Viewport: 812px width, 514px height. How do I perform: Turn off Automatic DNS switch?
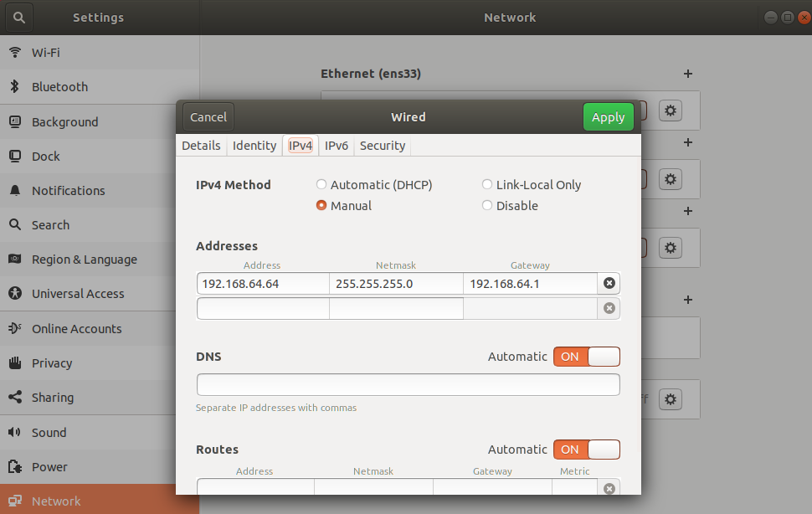[586, 357]
